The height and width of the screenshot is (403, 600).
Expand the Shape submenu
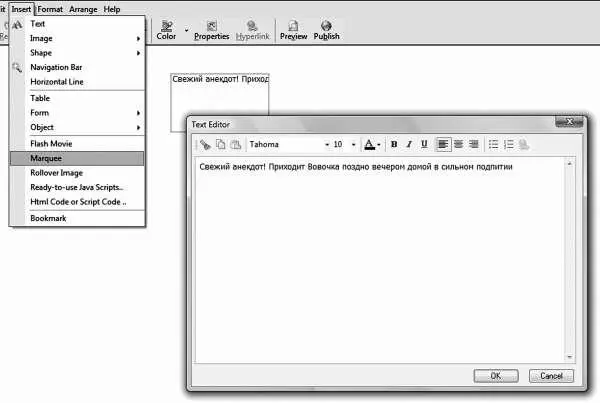(x=77, y=53)
